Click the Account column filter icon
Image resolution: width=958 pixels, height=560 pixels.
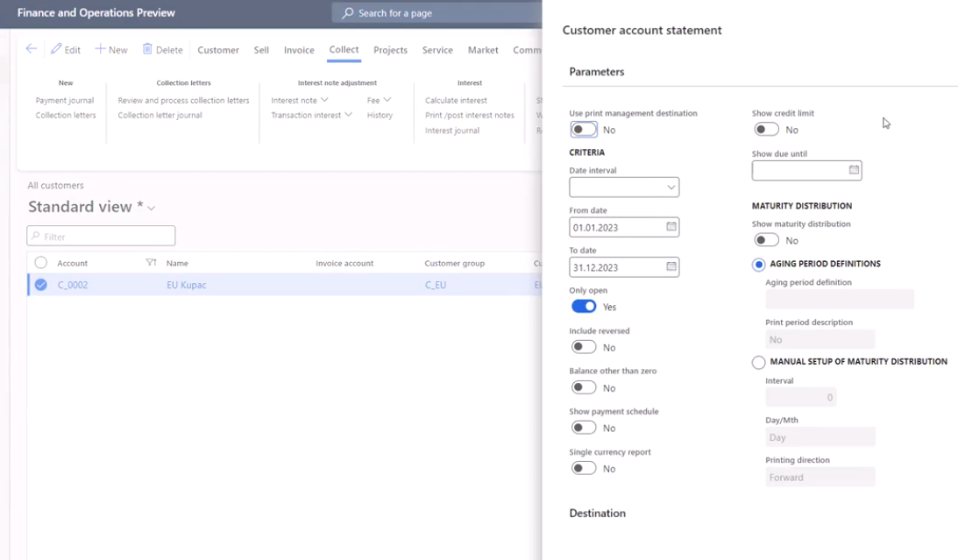[x=151, y=263]
